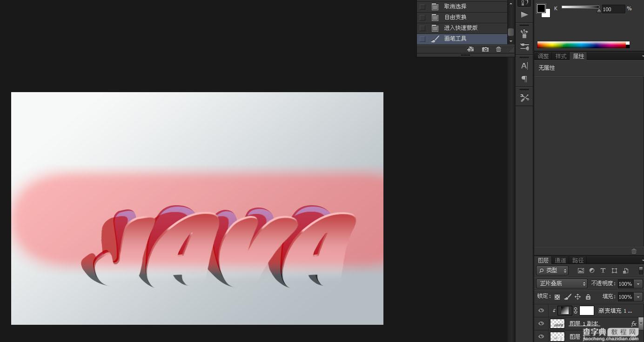The width and height of the screenshot is (644, 342).
Task: Switch to the 样式 tab
Action: 561,56
